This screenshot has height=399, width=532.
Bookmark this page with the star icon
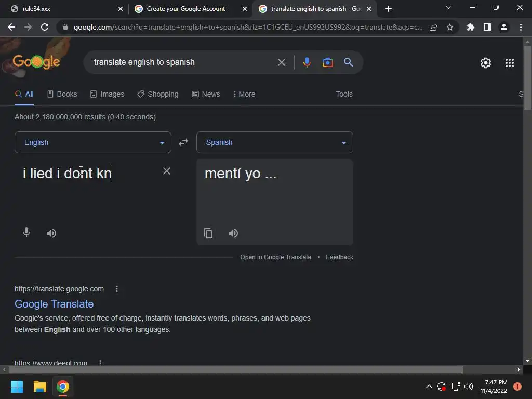(450, 27)
